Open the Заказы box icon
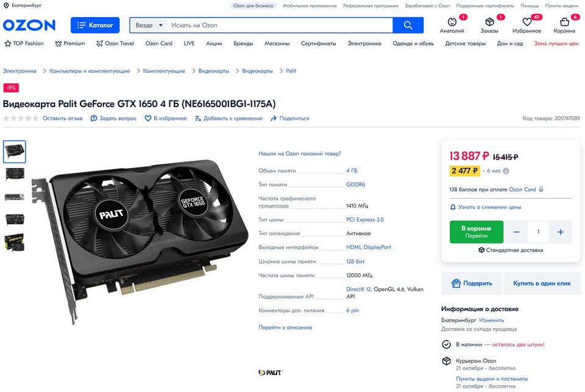Viewport: 585px width, 392px height. [489, 22]
